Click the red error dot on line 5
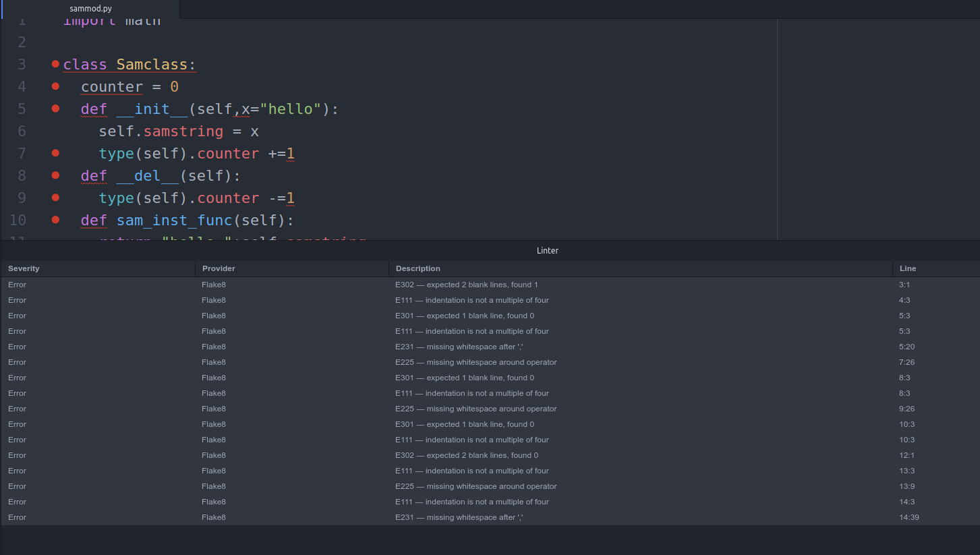 point(55,109)
